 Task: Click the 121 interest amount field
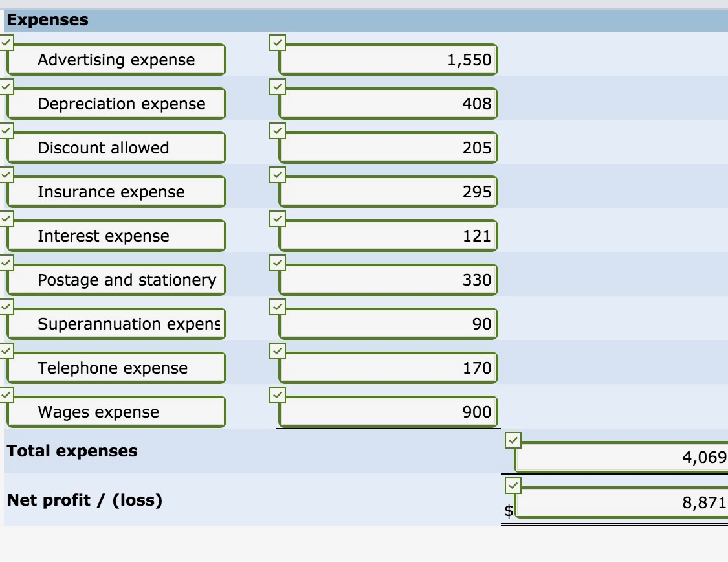[x=388, y=236]
